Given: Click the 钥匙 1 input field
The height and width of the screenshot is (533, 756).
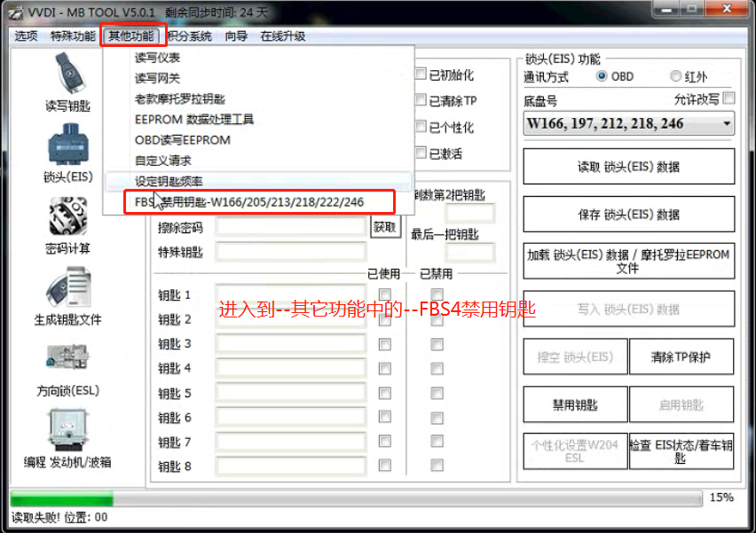Looking at the screenshot, I should pyautogui.click(x=291, y=295).
